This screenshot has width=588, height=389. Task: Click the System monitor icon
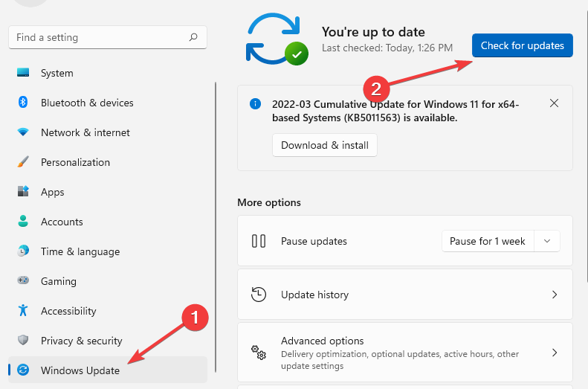(23, 72)
